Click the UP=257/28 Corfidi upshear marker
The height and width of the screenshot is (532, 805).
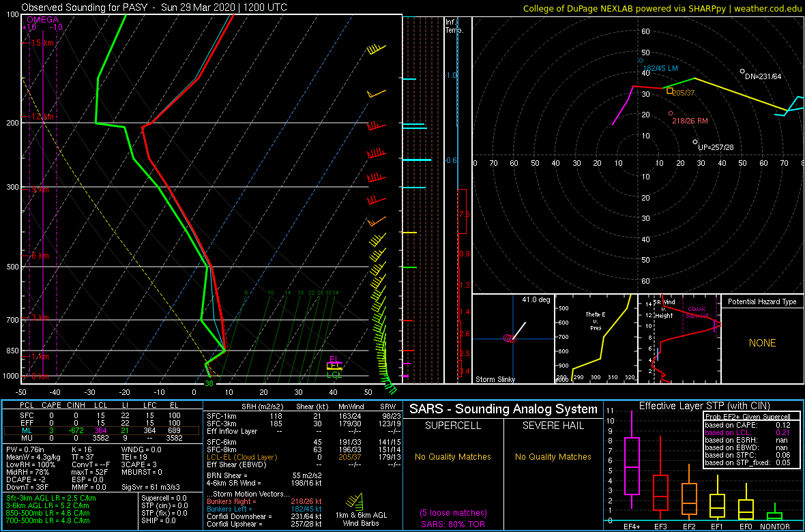point(695,142)
